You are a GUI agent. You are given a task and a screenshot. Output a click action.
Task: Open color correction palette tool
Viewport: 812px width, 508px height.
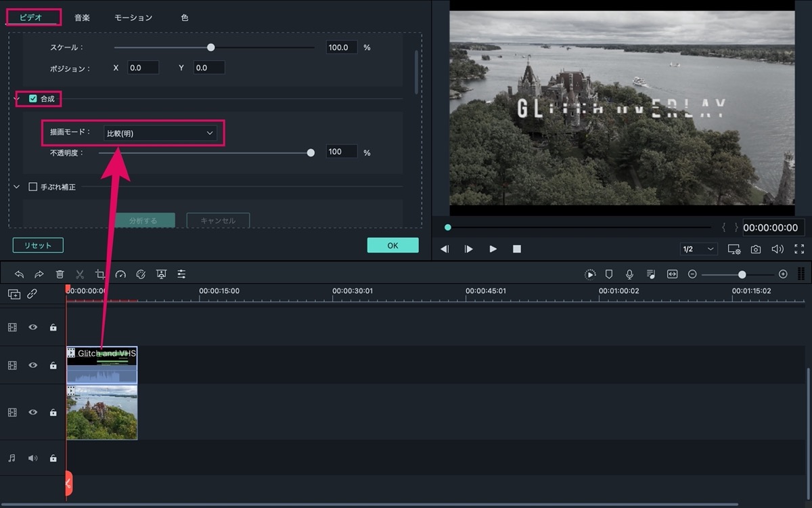pos(141,274)
